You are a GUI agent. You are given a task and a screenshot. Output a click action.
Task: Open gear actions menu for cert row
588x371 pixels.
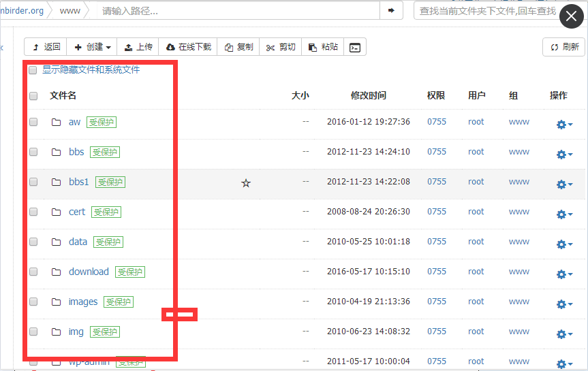click(x=564, y=214)
